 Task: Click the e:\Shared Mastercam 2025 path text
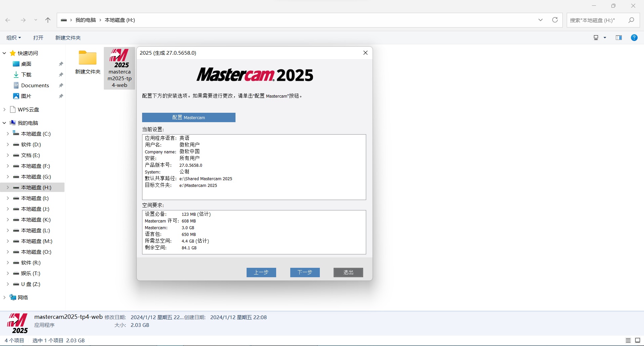[x=206, y=179]
